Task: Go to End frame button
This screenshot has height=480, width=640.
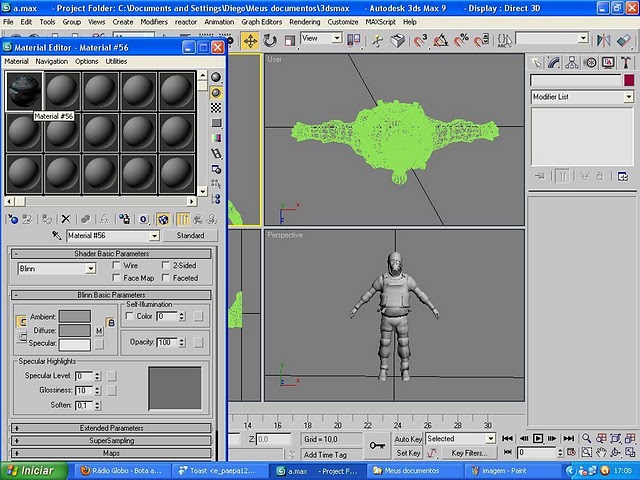Action: click(569, 439)
